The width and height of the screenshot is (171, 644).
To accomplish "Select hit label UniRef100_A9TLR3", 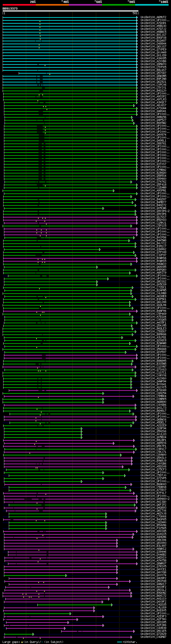I will click(153, 100).
